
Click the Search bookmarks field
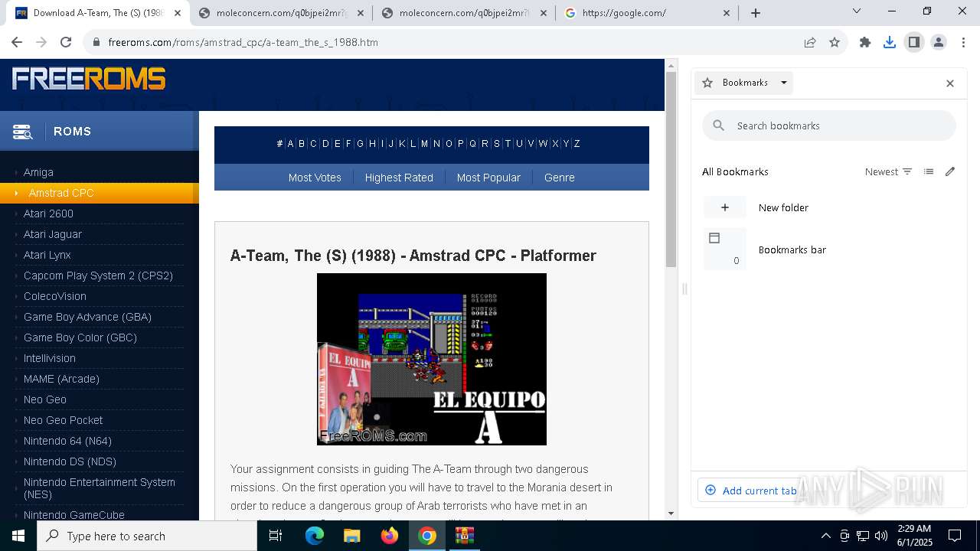tap(829, 126)
